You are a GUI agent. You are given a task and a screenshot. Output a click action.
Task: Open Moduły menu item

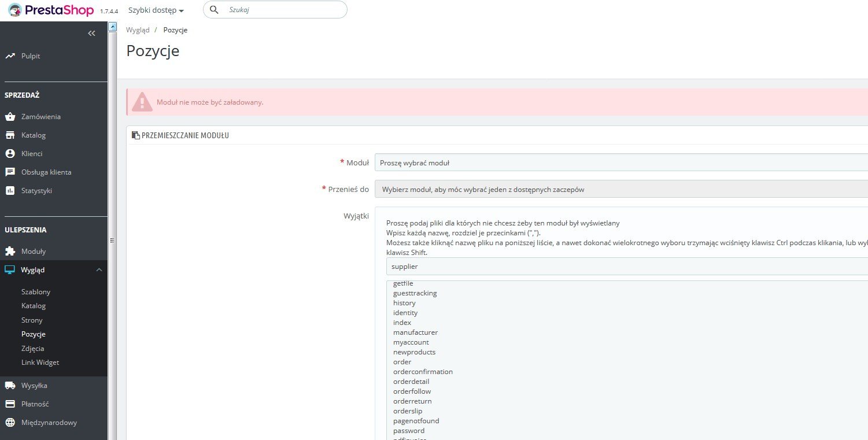coord(34,252)
